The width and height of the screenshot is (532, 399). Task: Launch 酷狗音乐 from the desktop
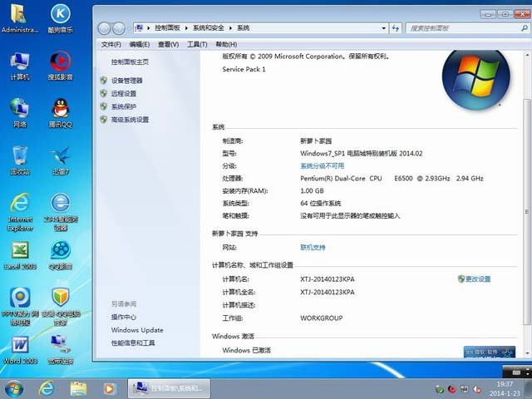point(61,18)
